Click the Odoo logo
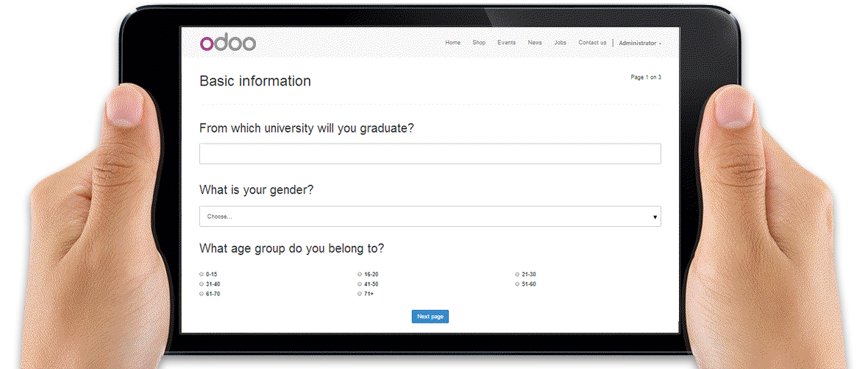Viewport: 868px width, 369px height. pyautogui.click(x=228, y=43)
